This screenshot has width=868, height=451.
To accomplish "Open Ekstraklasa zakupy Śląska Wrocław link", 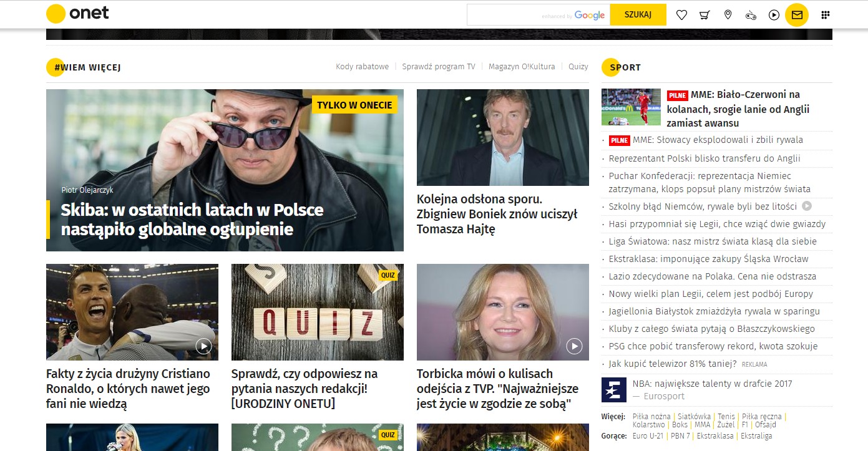I will pyautogui.click(x=708, y=258).
